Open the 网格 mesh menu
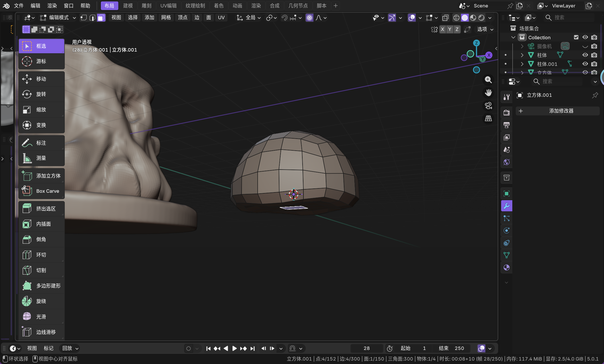 pyautogui.click(x=166, y=18)
